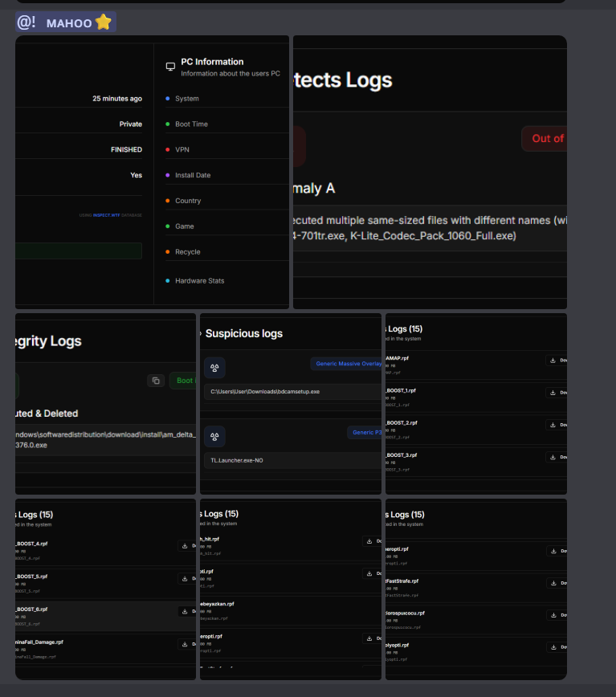Click the tects Logs heading

(343, 80)
